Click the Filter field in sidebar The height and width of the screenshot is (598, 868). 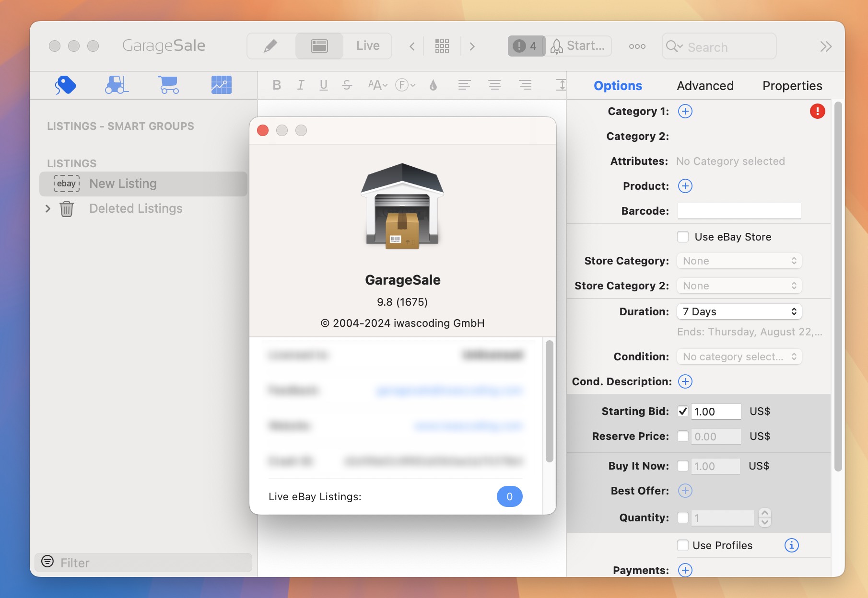point(143,563)
